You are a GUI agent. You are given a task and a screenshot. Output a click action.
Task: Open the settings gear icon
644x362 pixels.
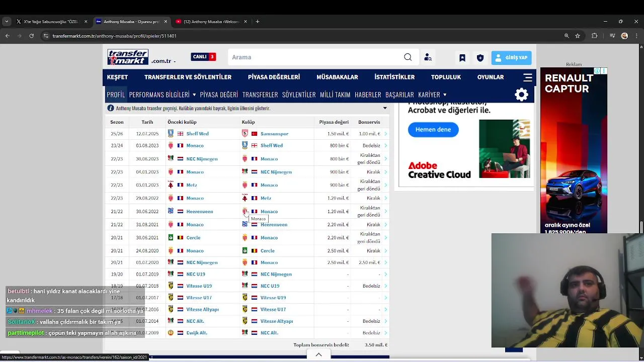pyautogui.click(x=521, y=95)
